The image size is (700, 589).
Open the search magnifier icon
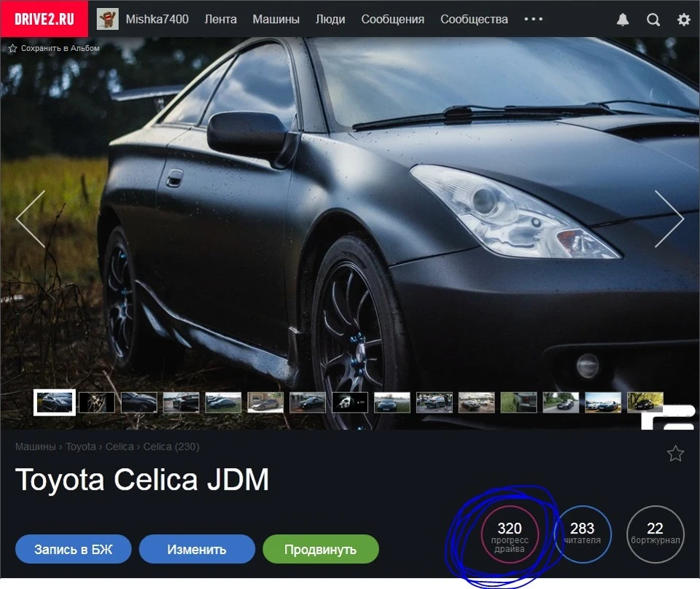[653, 19]
